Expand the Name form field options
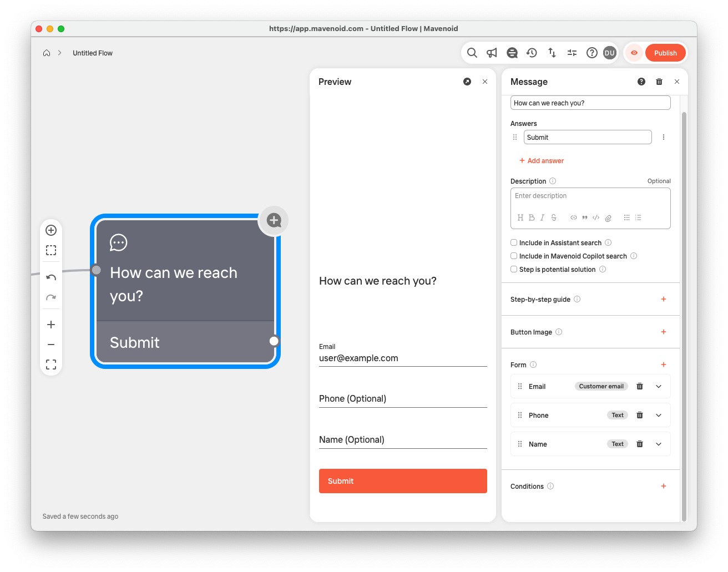This screenshot has height=572, width=728. [x=659, y=444]
